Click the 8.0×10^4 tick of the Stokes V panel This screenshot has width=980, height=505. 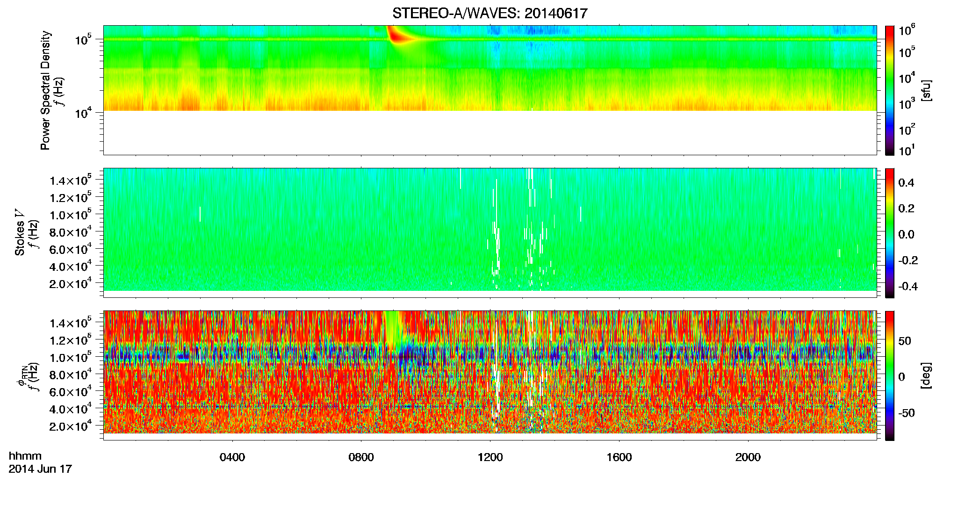coord(71,231)
